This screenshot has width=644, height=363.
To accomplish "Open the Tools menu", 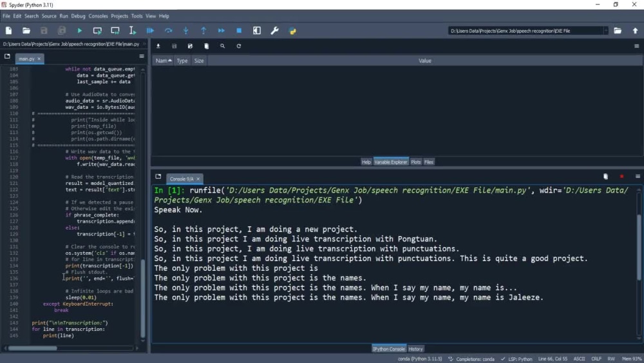I will [x=137, y=16].
